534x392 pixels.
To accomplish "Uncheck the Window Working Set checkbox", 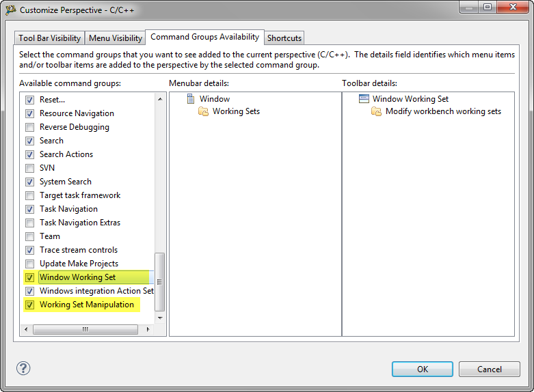I will [x=29, y=277].
